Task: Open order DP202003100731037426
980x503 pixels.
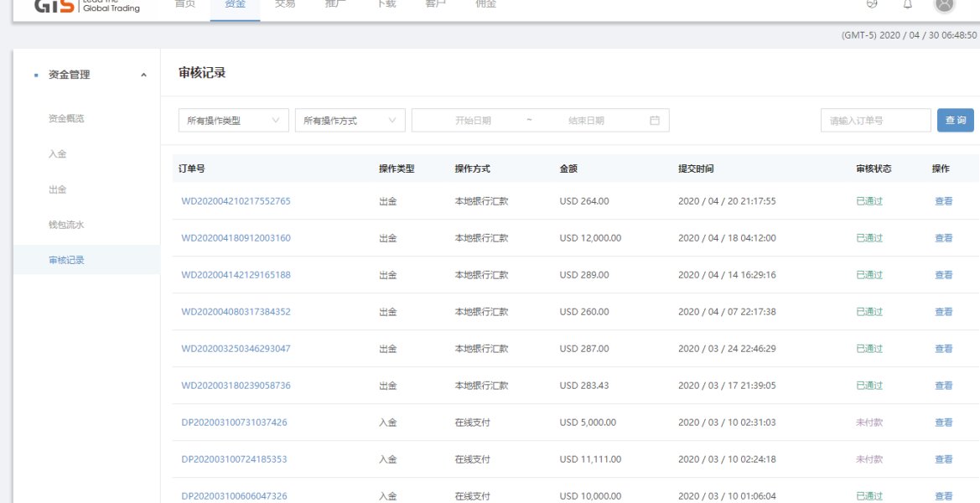Action: pyautogui.click(x=235, y=423)
